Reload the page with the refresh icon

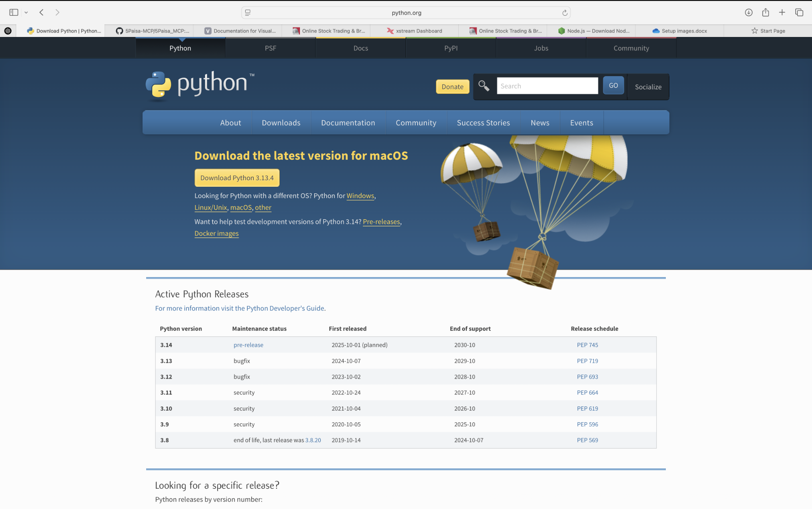(564, 13)
